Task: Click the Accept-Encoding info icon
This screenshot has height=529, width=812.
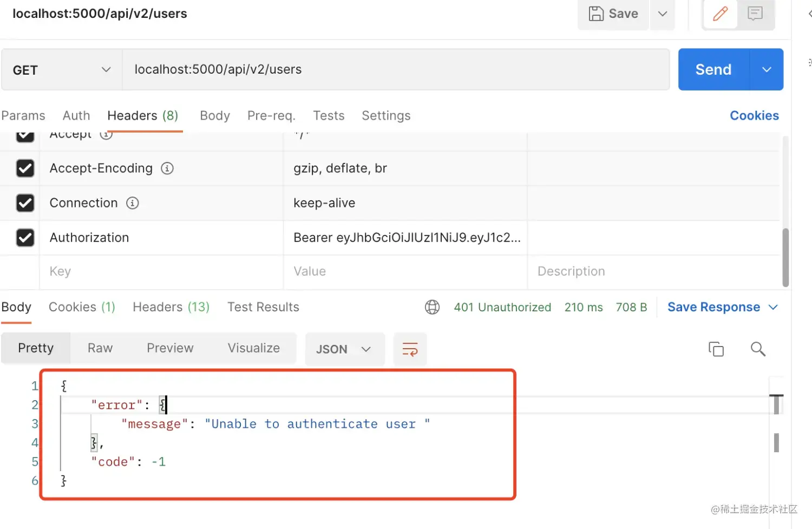Action: (167, 168)
